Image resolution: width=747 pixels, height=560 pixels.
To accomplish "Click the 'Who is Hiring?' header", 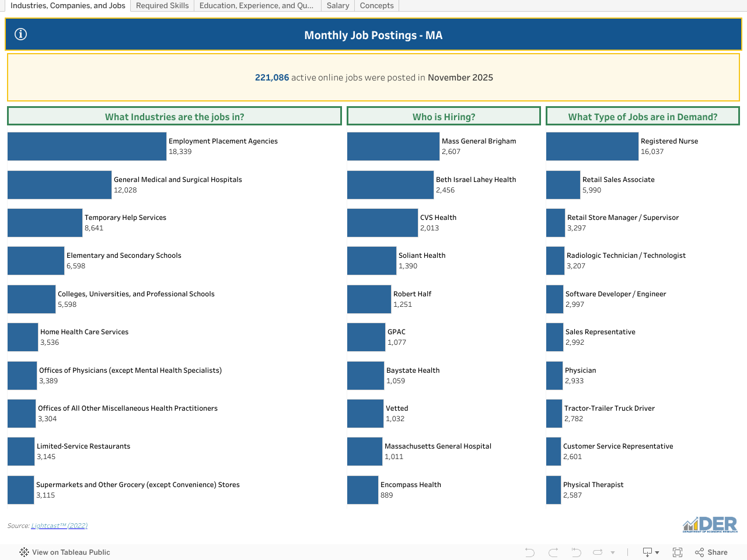I will (x=444, y=116).
